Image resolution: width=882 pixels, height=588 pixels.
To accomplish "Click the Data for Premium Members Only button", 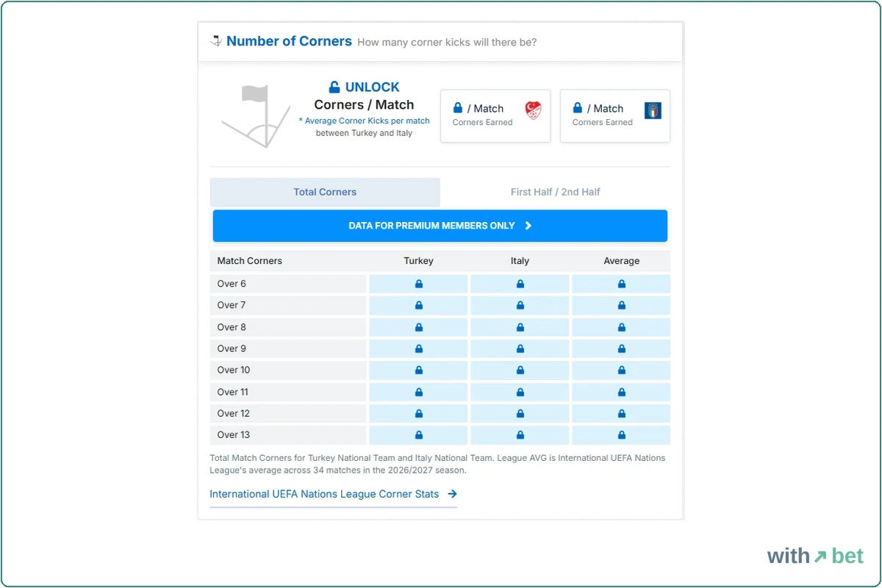I will coord(440,226).
